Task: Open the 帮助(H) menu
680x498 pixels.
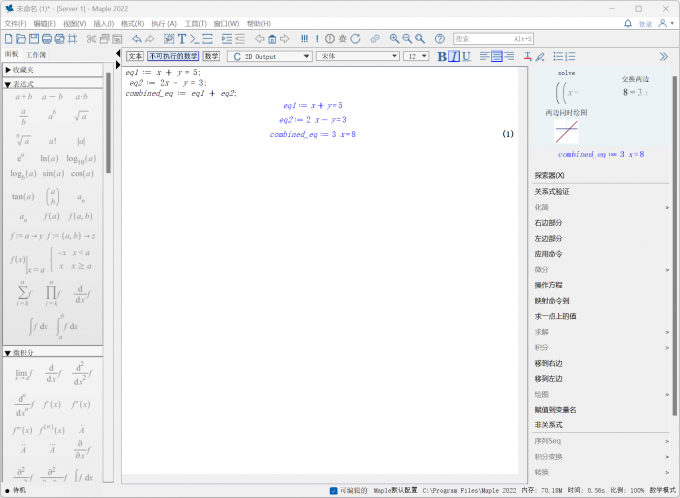Action: 259,23
